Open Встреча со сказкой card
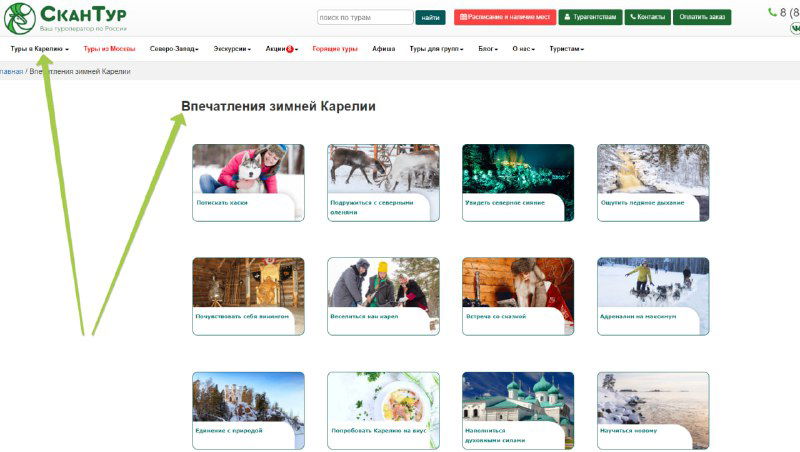This screenshot has height=452, width=800. coord(518,296)
